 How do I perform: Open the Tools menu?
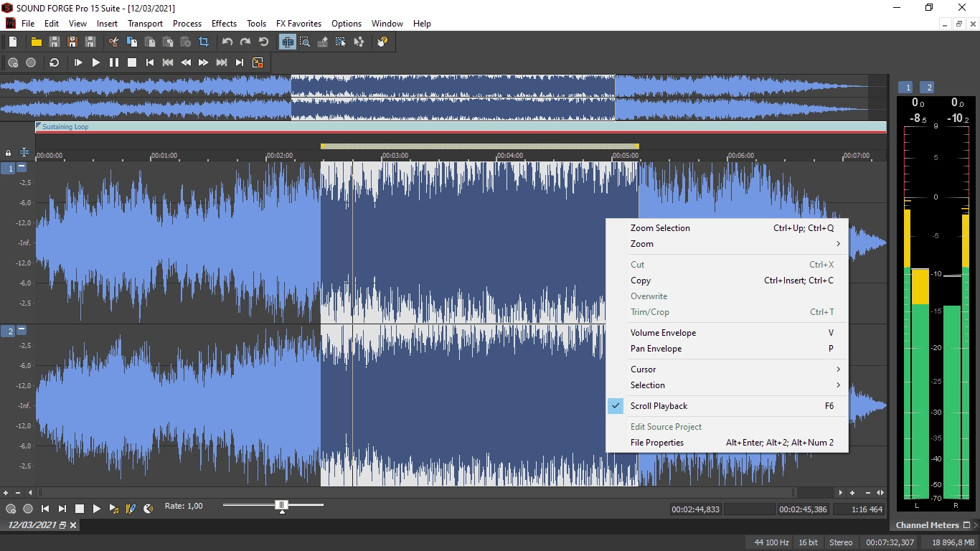256,24
